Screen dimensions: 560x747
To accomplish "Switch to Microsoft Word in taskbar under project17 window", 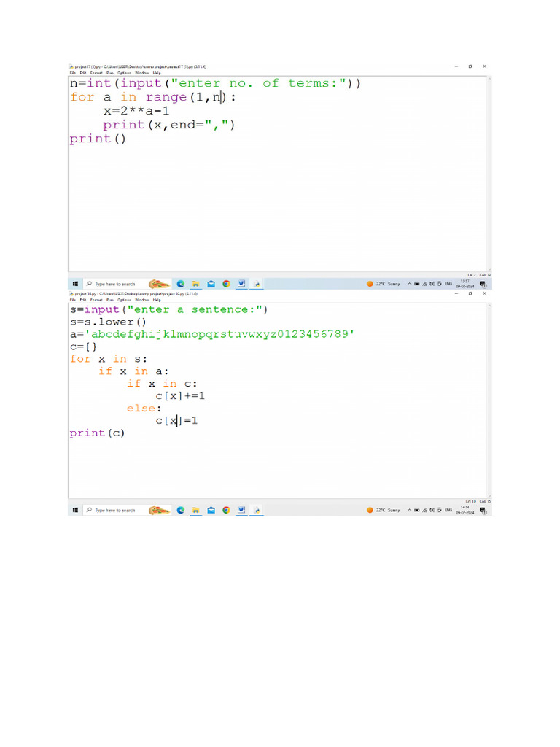I will point(241,284).
